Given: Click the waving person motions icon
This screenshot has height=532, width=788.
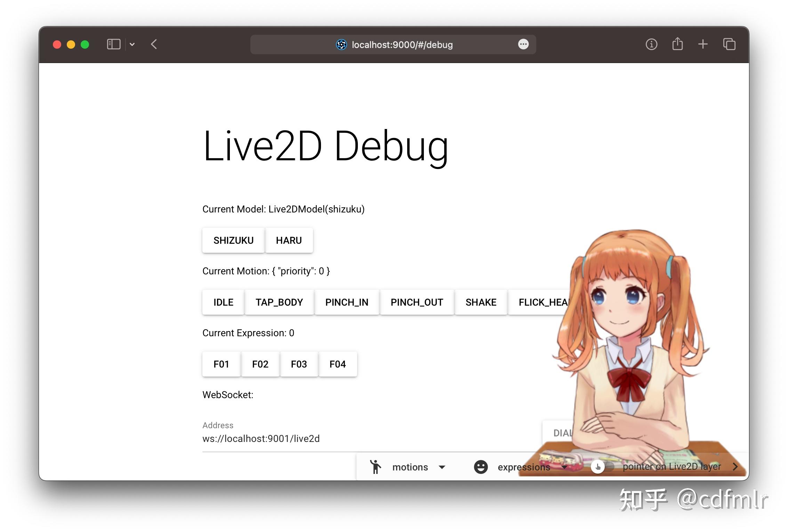Looking at the screenshot, I should click(375, 467).
